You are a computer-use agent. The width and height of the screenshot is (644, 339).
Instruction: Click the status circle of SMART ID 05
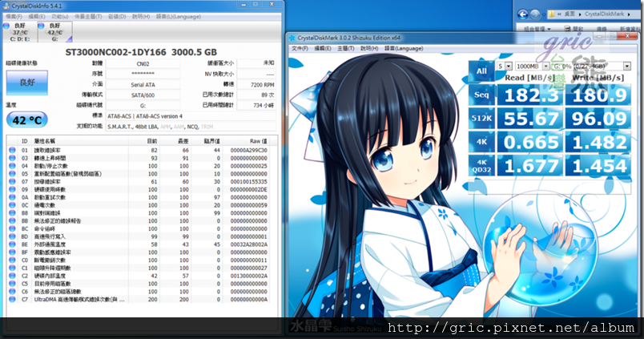12,174
